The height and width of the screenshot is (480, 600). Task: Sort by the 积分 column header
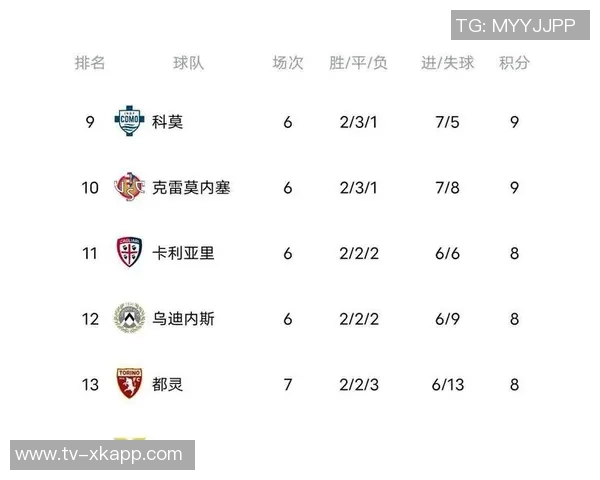[514, 63]
